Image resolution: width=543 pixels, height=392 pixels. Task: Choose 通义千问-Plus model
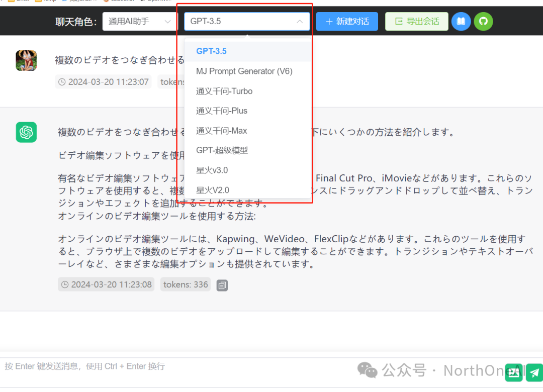click(247, 111)
